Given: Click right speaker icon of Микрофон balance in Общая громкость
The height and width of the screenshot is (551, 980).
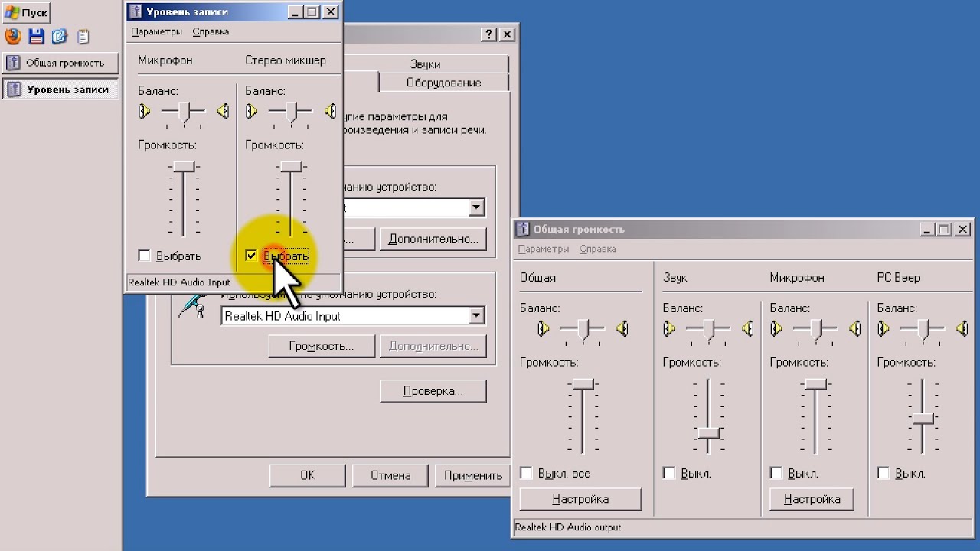Looking at the screenshot, I should tap(855, 329).
